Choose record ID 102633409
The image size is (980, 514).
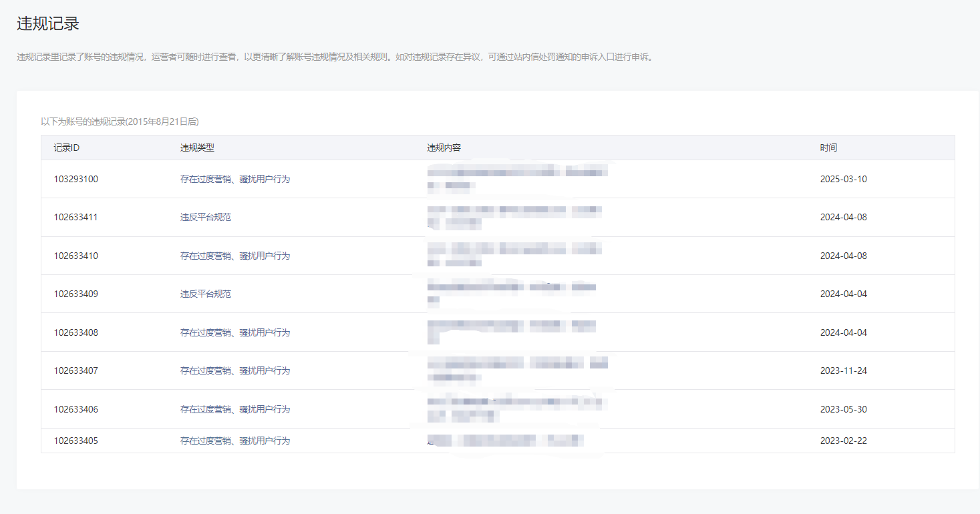[75, 294]
